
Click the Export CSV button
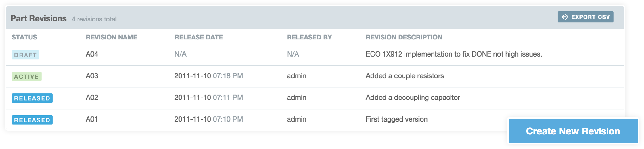585,17
